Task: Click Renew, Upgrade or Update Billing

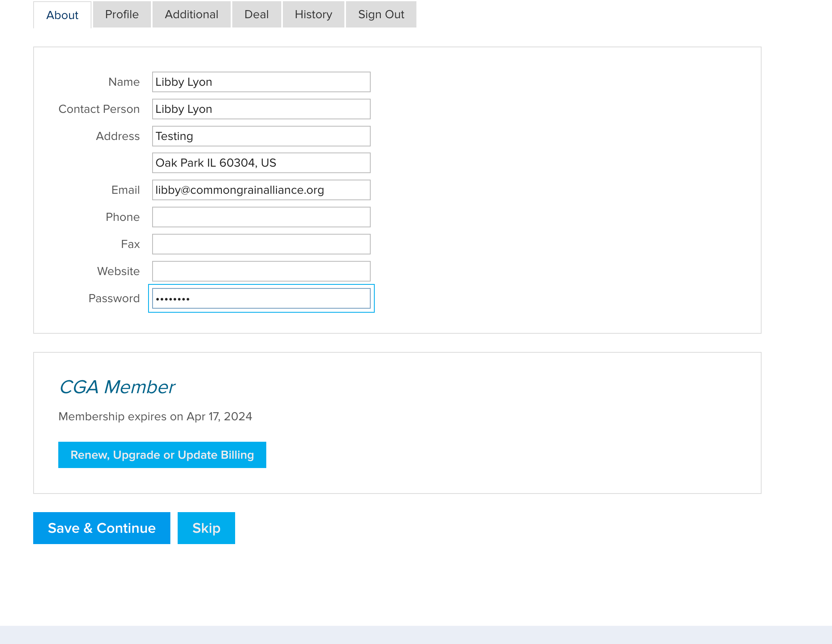Action: (x=162, y=455)
